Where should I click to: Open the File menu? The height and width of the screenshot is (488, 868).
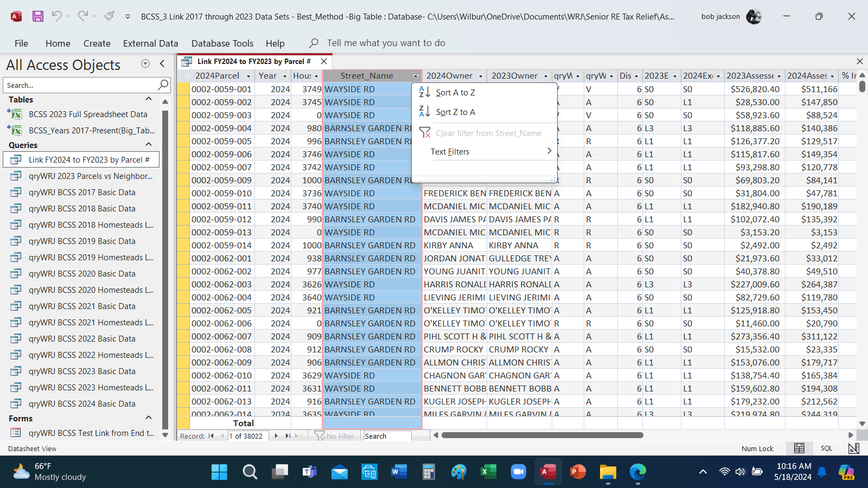(21, 43)
